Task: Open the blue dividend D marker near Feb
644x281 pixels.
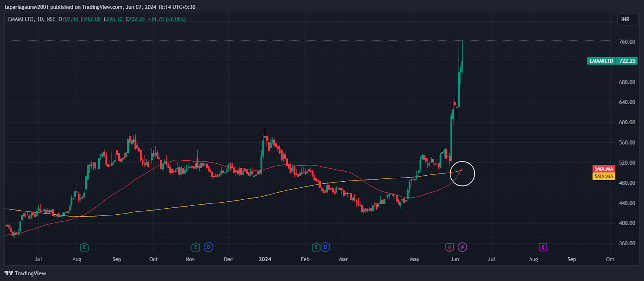Action: tap(325, 247)
